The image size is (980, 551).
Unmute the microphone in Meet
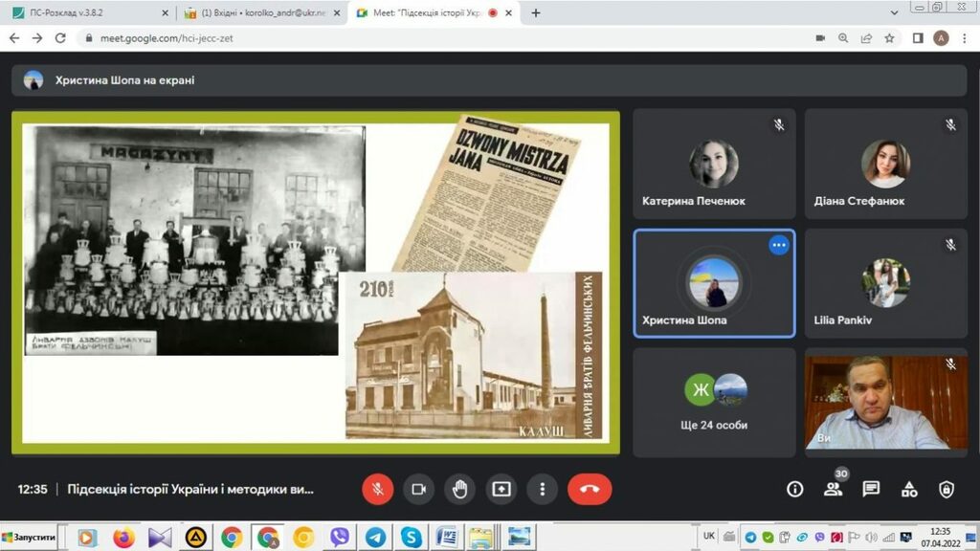tap(377, 489)
